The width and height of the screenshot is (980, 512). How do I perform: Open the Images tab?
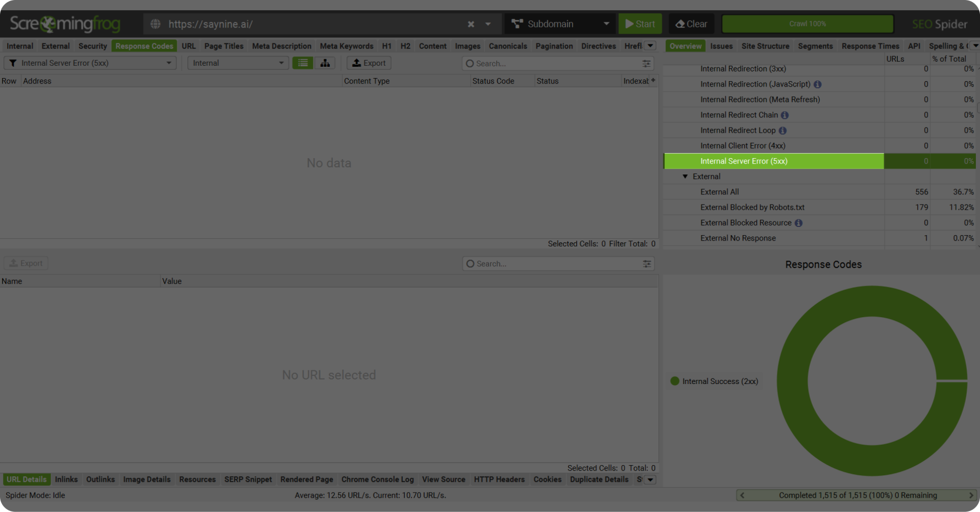coord(468,46)
